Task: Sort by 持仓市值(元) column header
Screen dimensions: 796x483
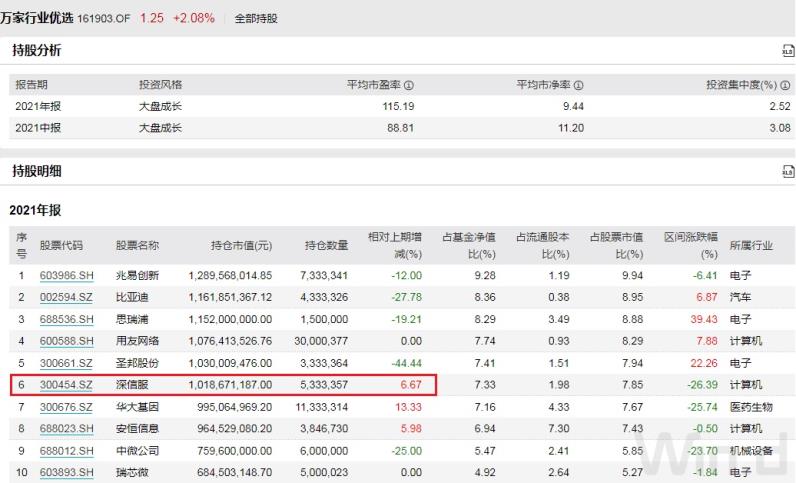Action: coord(242,246)
